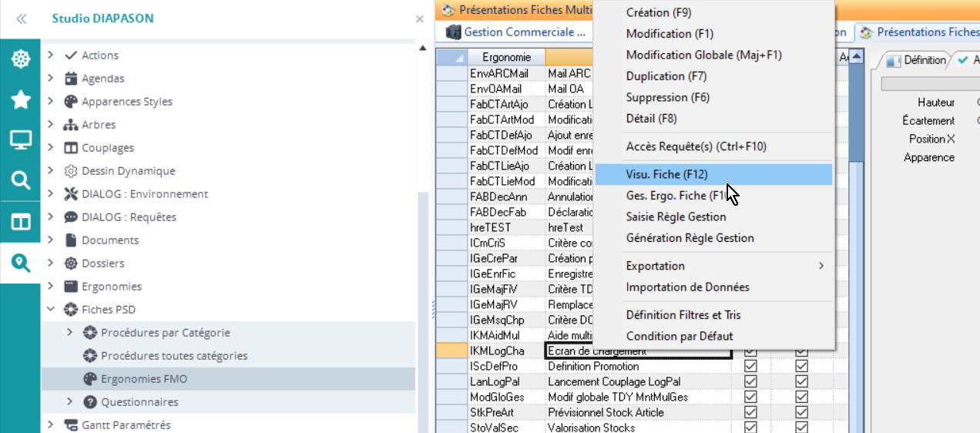Toggle second checkbox in StkPreArt row
980x433 pixels.
801,412
